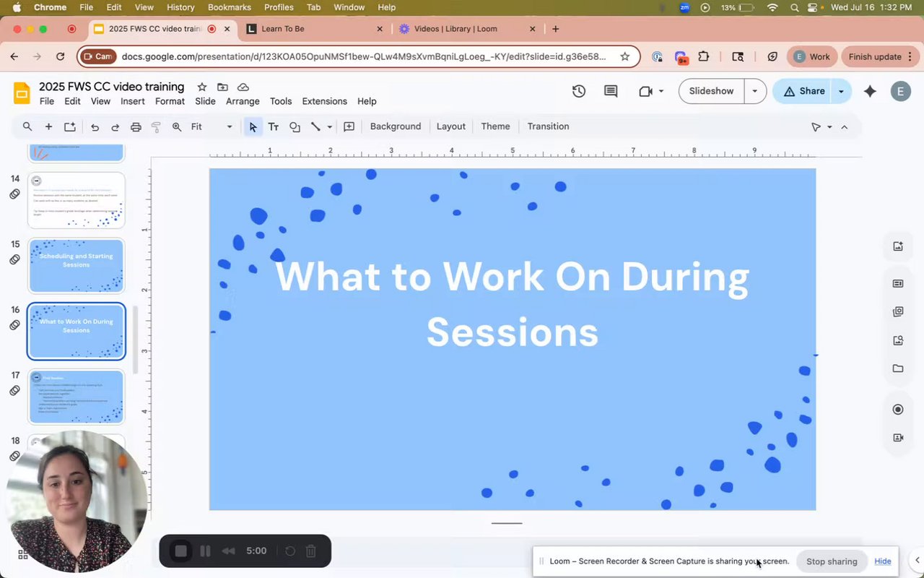This screenshot has width=924, height=578.
Task: Star the presentation title
Action: (202, 87)
